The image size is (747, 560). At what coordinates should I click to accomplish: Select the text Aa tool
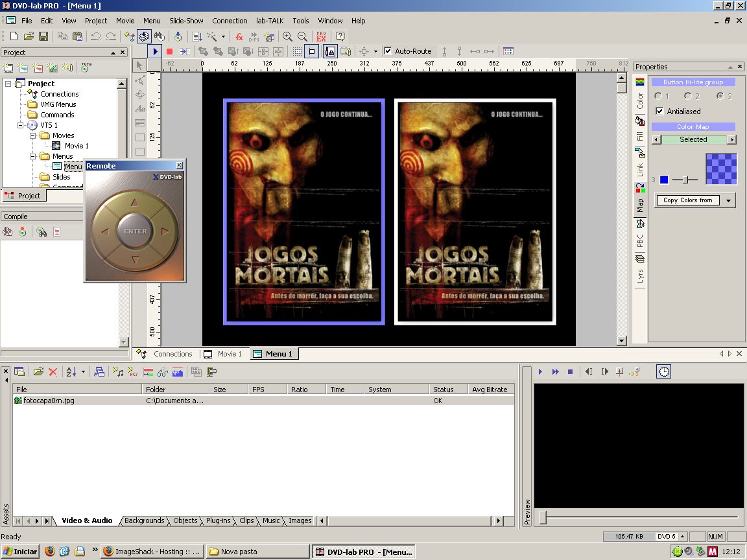point(139,109)
